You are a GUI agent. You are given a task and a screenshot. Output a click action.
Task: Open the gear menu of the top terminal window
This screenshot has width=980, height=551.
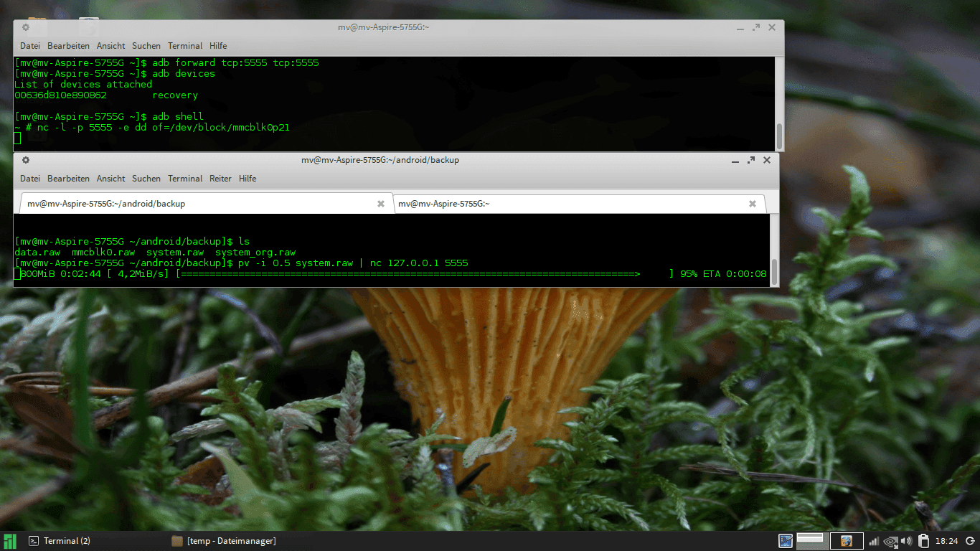coord(25,27)
